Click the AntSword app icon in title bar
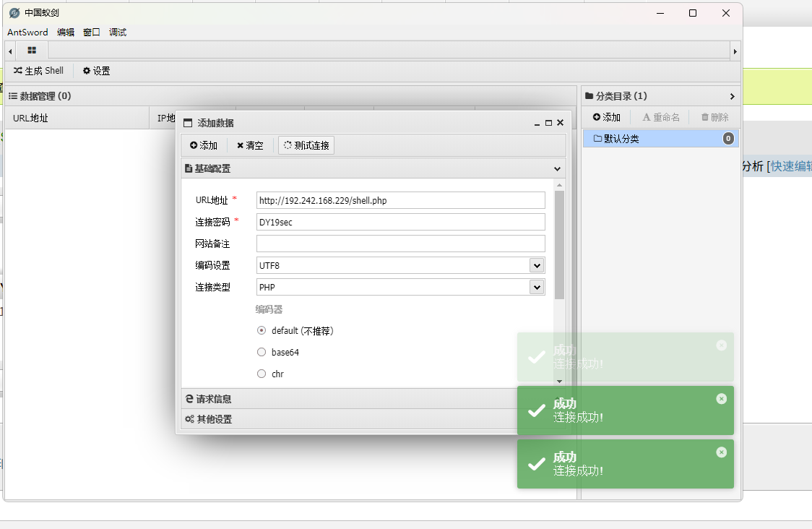Image resolution: width=812 pixels, height=529 pixels. click(14, 13)
